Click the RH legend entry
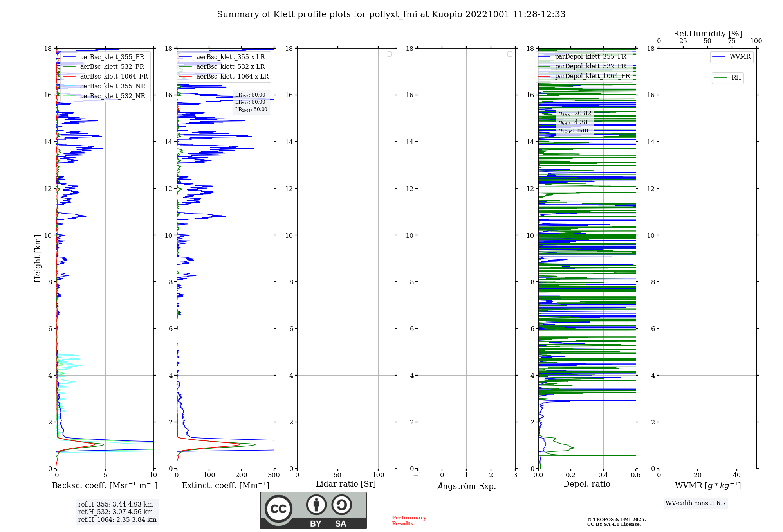The height and width of the screenshot is (532, 783). (727, 78)
